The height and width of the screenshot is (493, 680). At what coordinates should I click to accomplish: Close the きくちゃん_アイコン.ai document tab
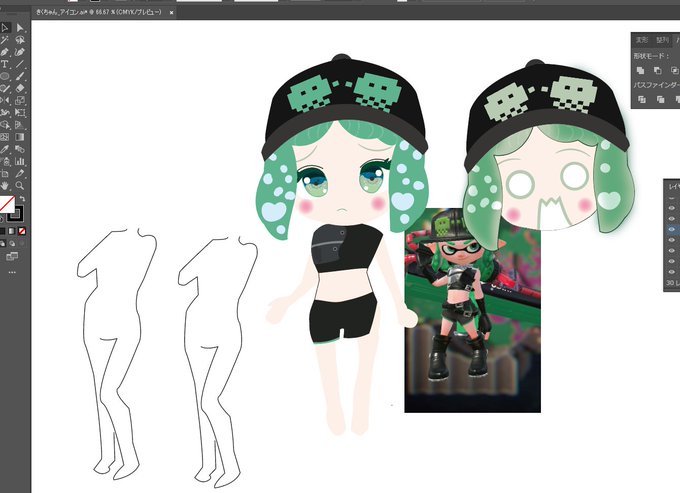click(x=171, y=13)
